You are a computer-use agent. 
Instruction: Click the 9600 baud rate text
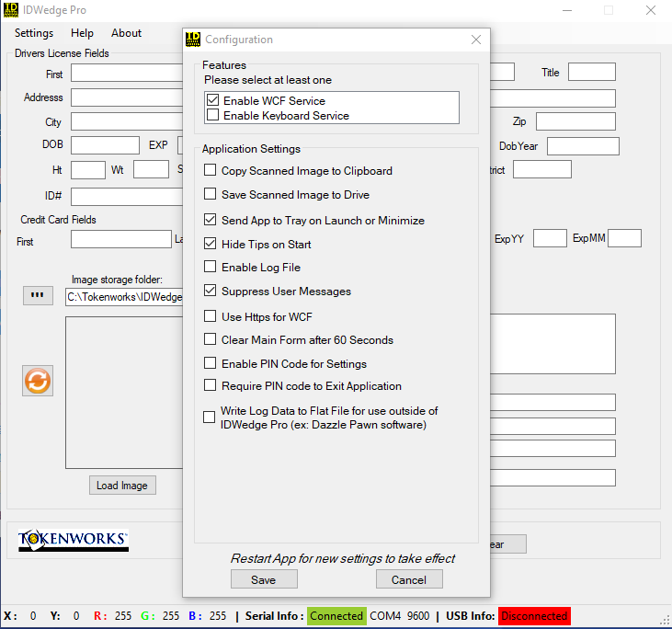click(x=418, y=616)
